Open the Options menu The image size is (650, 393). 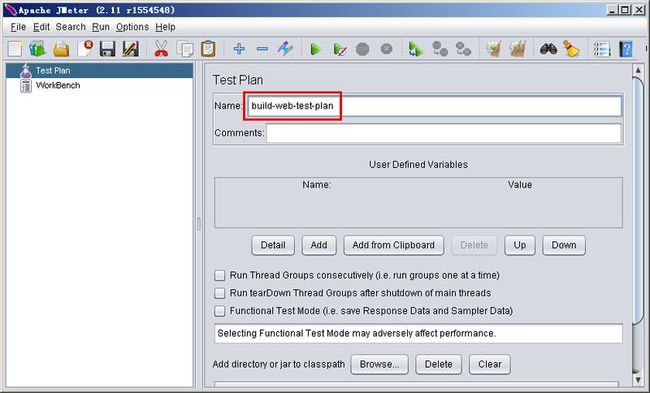[132, 27]
